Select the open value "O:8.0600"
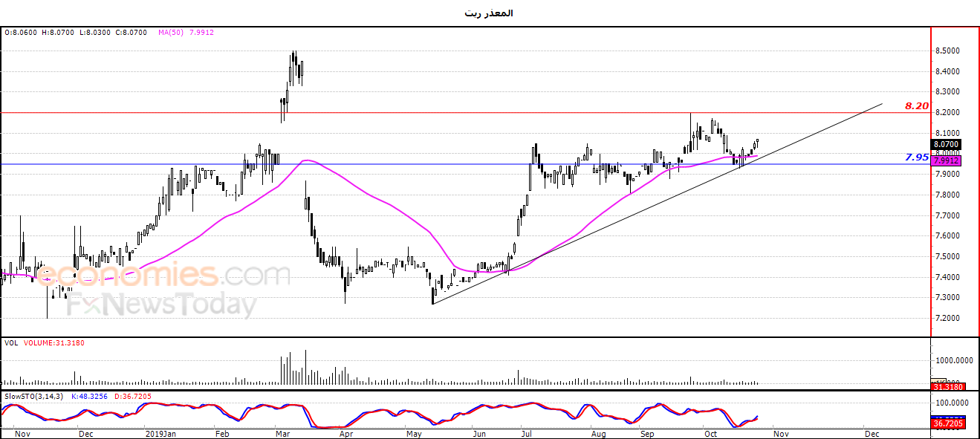The height and width of the screenshot is (439, 980). (x=22, y=33)
